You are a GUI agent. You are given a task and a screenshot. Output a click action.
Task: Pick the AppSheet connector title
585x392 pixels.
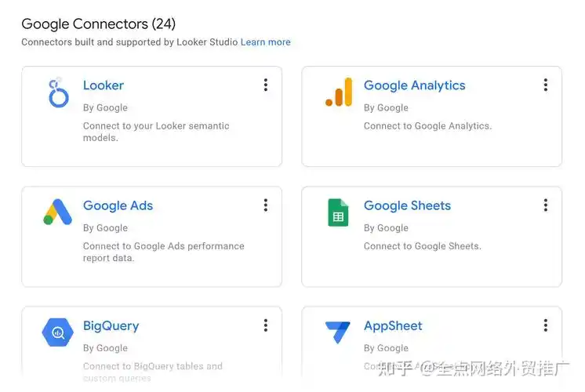tap(393, 325)
